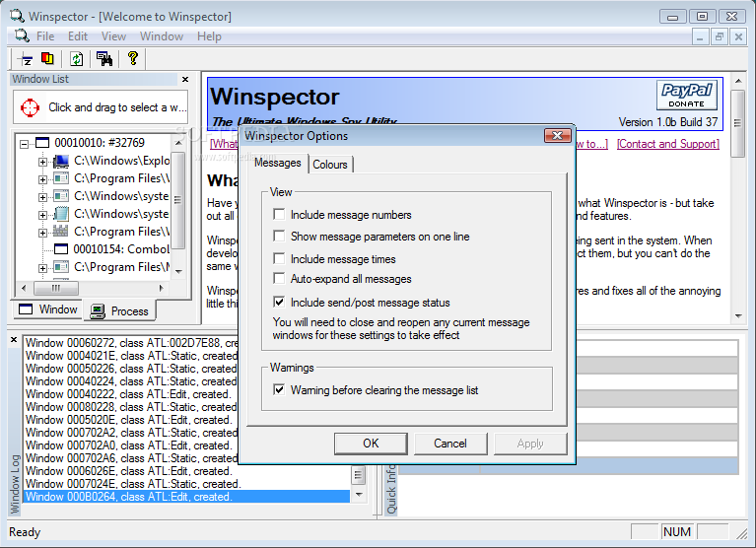This screenshot has width=756, height=548.
Task: Click OK in Winspector Options
Action: pos(371,444)
